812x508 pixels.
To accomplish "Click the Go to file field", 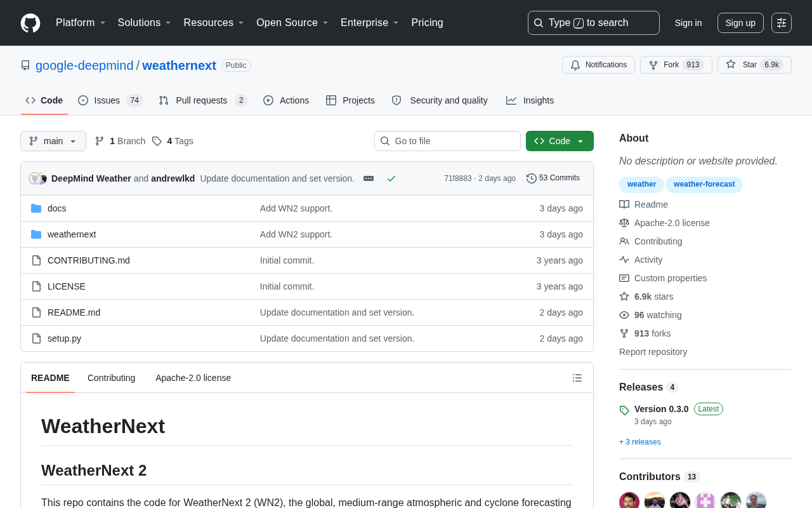I will [x=447, y=141].
